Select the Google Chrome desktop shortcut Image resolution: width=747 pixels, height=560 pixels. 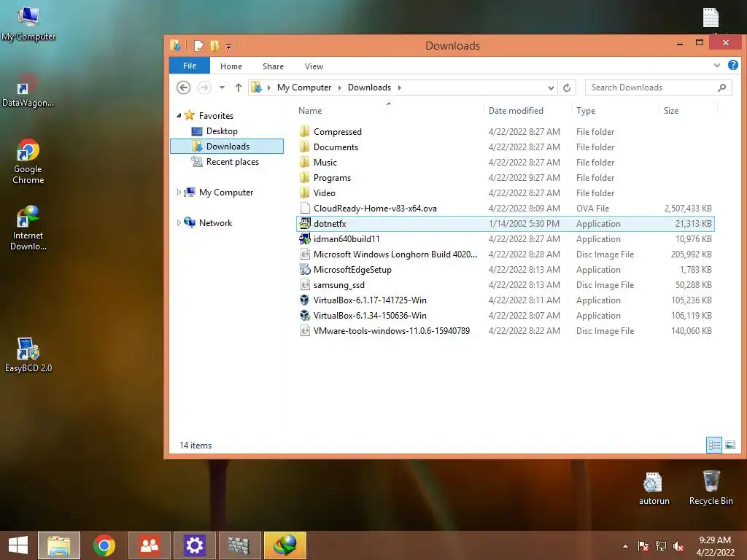[28, 162]
